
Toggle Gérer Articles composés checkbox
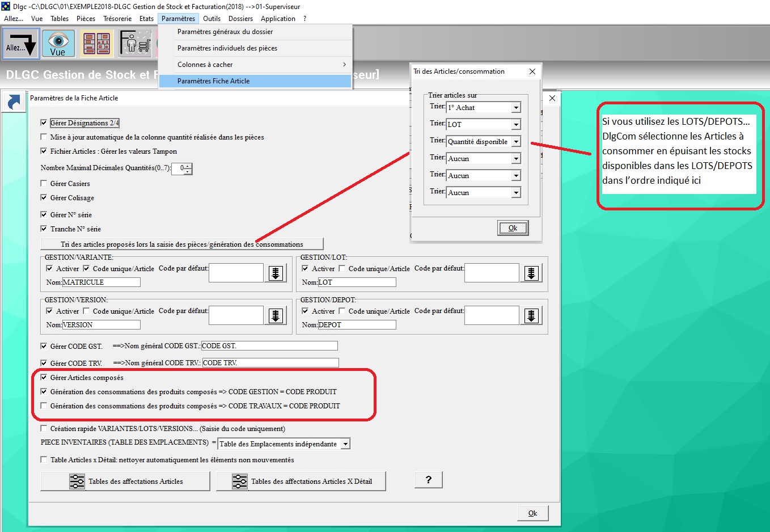coord(44,377)
